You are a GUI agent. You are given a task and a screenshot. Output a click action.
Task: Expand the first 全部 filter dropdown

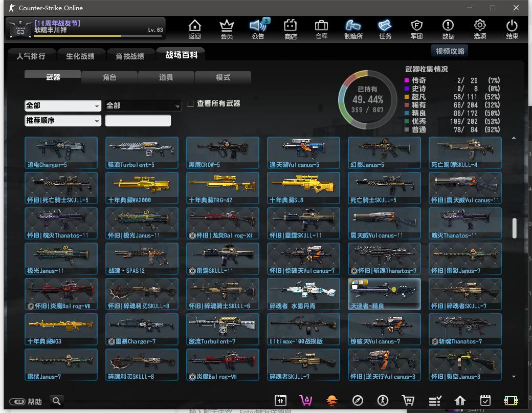(62, 105)
